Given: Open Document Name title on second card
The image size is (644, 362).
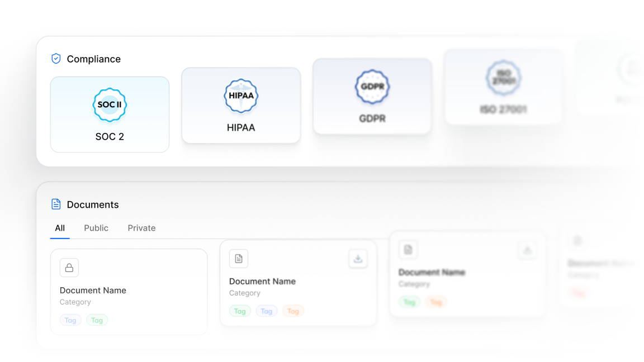Looking at the screenshot, I should click(262, 282).
